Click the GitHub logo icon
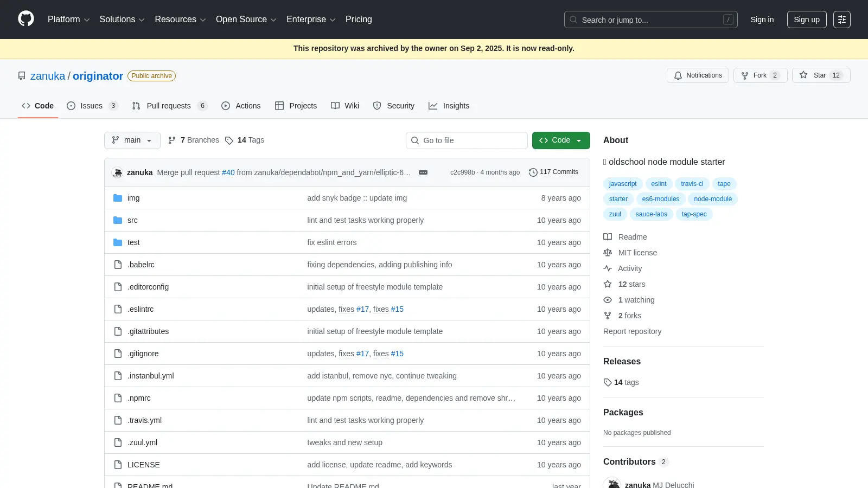Image resolution: width=868 pixels, height=488 pixels. 26,19
